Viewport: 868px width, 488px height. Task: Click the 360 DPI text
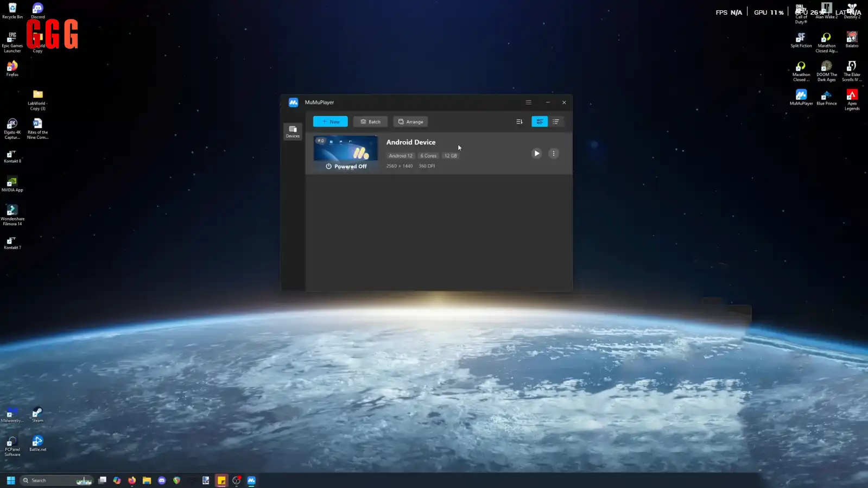click(x=427, y=166)
